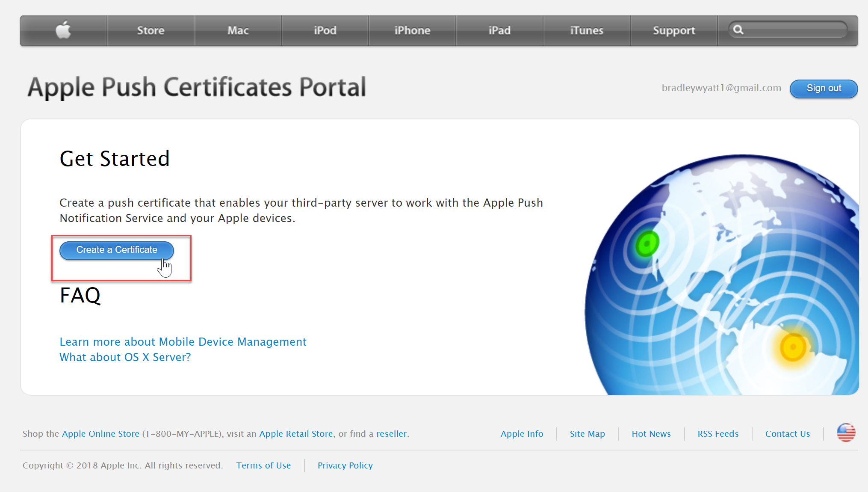Screen dimensions: 868x492
Task: Open the What about OS X Server link
Action: point(125,357)
